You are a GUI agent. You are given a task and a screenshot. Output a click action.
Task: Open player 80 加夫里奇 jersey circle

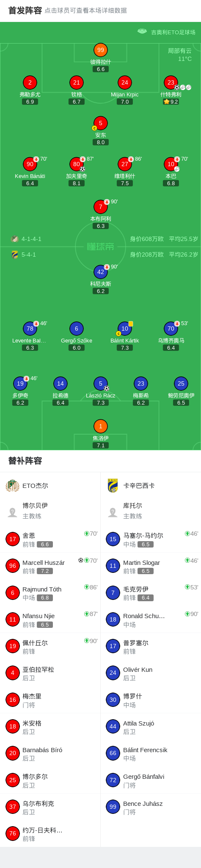76,164
